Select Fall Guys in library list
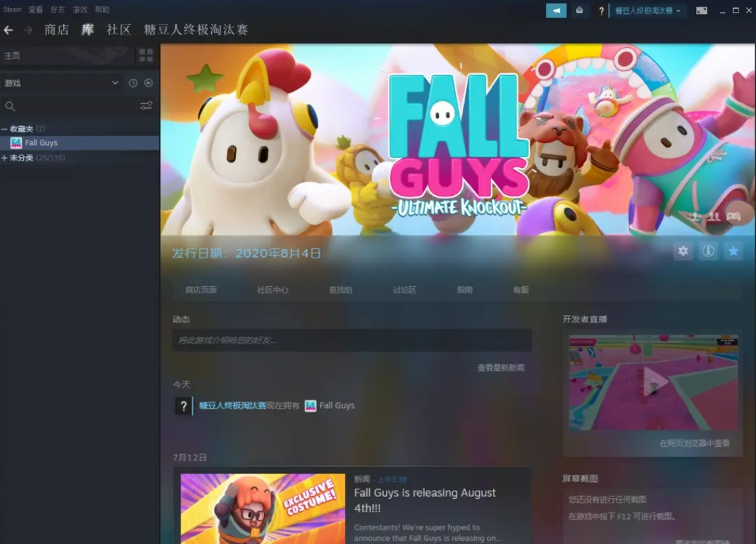Image resolution: width=756 pixels, height=544 pixels. tap(80, 143)
